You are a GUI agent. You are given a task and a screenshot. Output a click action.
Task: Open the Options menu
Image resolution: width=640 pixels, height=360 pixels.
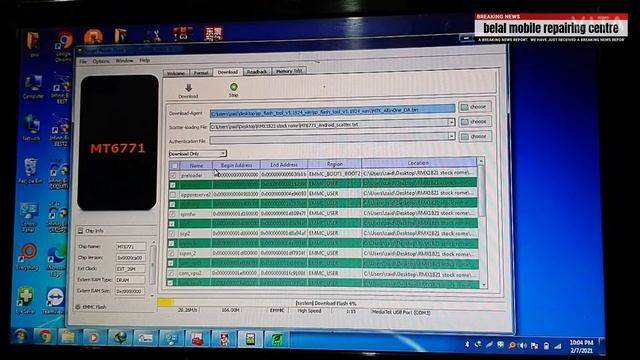pyautogui.click(x=100, y=61)
